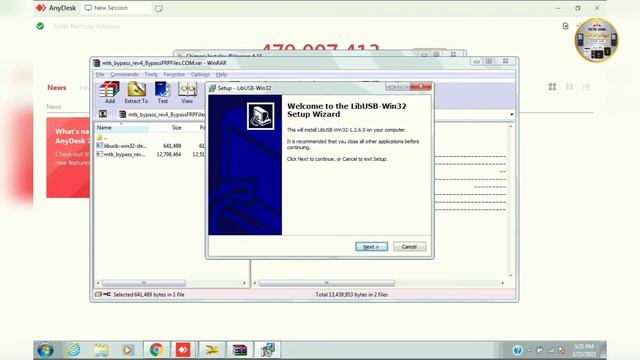The height and width of the screenshot is (360, 640).
Task: Click the key icon in WinRAR status bar
Action: tap(107, 294)
